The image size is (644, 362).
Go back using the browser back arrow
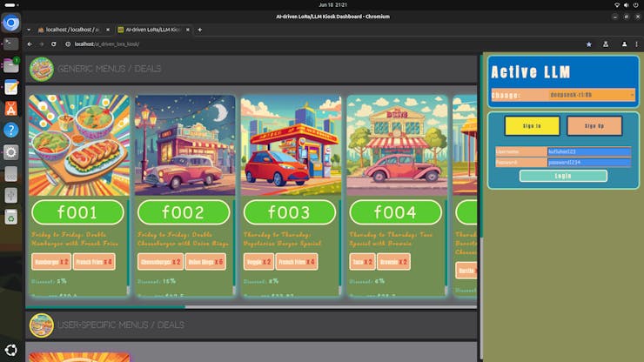30,44
